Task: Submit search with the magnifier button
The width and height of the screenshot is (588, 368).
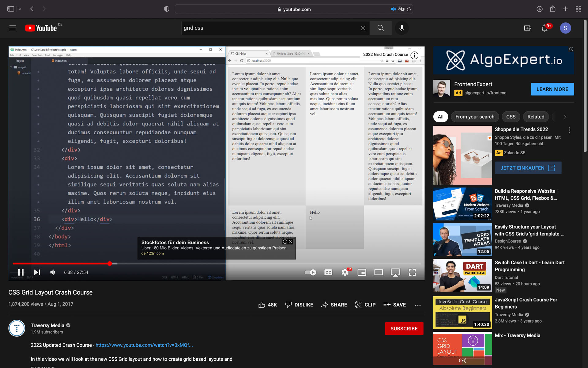Action: coord(381,28)
